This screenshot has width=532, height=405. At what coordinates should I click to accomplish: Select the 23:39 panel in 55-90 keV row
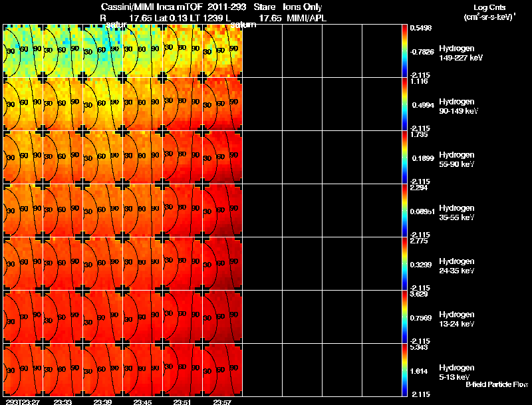coord(103,158)
